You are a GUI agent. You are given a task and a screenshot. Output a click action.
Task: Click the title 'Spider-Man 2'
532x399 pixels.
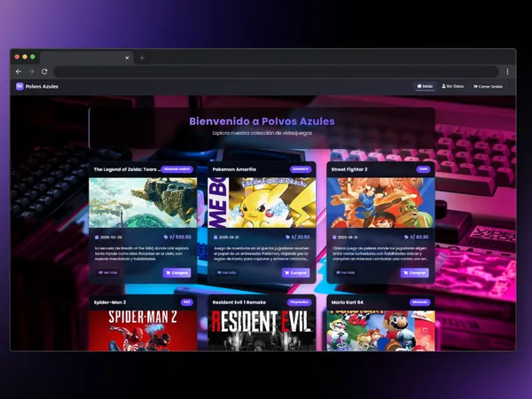[110, 302]
